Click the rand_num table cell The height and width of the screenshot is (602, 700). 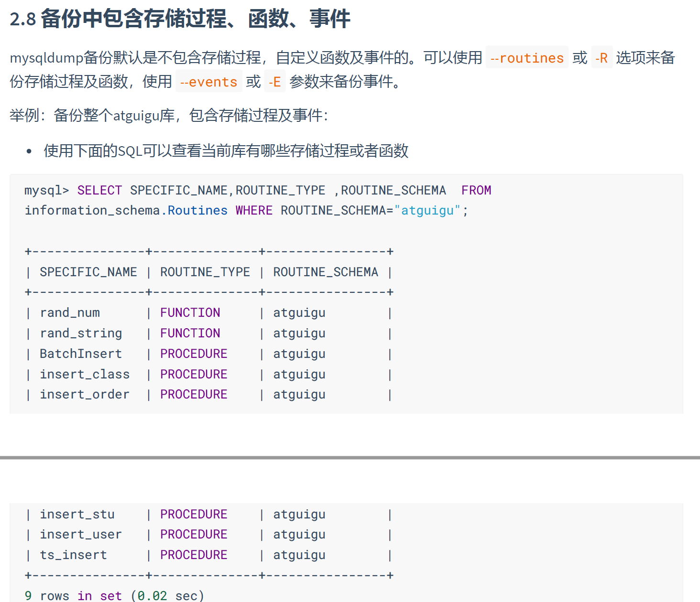(70, 313)
